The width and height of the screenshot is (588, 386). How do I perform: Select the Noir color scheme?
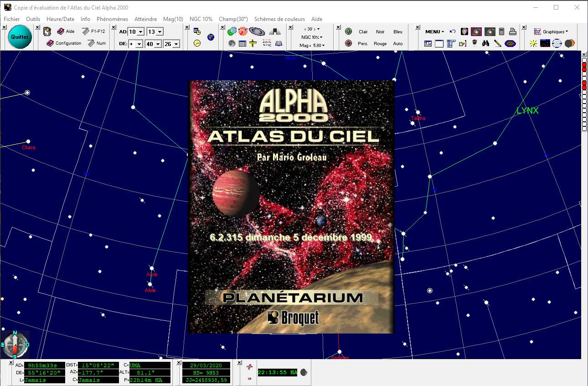[x=380, y=32]
